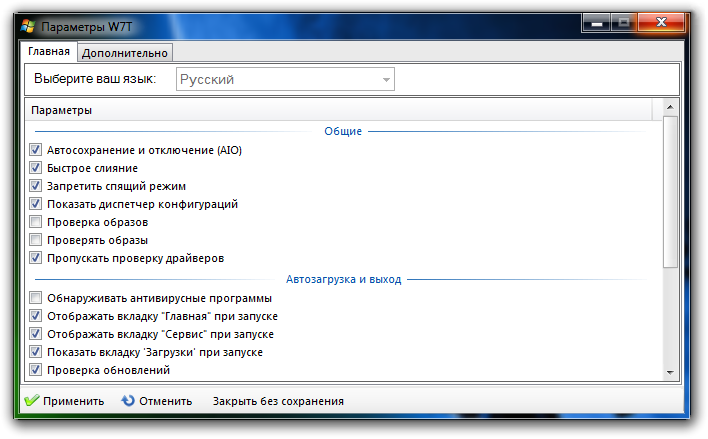Click the blue Cancel arrow icon
Image resolution: width=708 pixels, height=439 pixels.
click(x=128, y=401)
